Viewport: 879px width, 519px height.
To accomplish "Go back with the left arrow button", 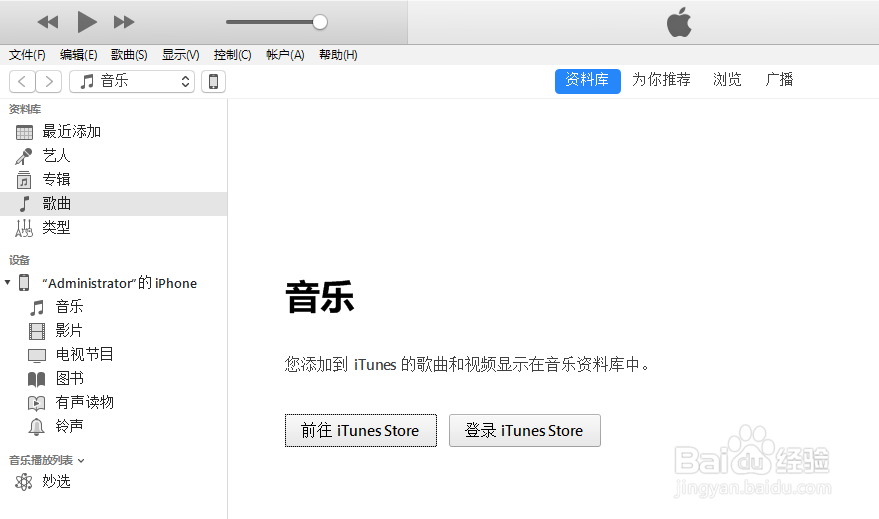I will [22, 81].
